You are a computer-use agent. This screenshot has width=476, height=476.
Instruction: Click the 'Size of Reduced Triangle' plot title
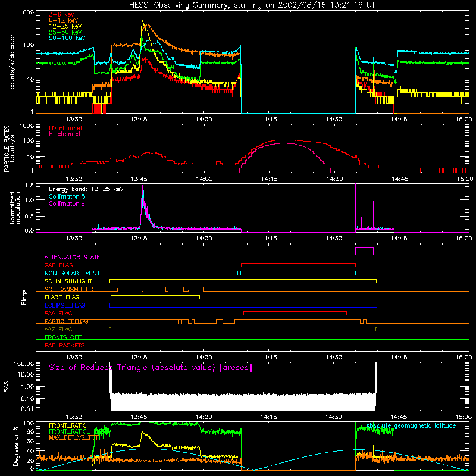(151, 368)
